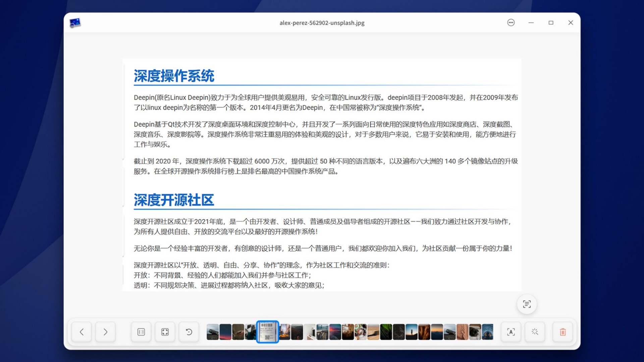Select the sand dunes thumbnail
The width and height of the screenshot is (644, 362).
tap(373, 332)
